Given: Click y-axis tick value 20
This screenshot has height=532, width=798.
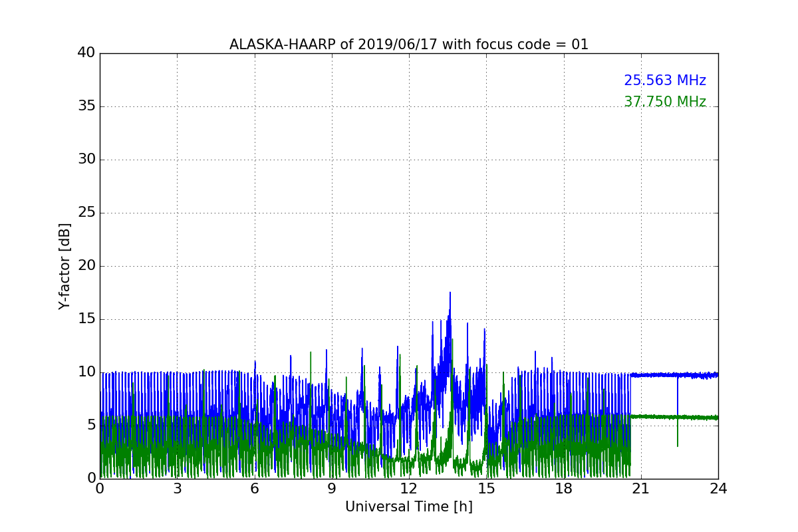Looking at the screenshot, I should 87,266.
